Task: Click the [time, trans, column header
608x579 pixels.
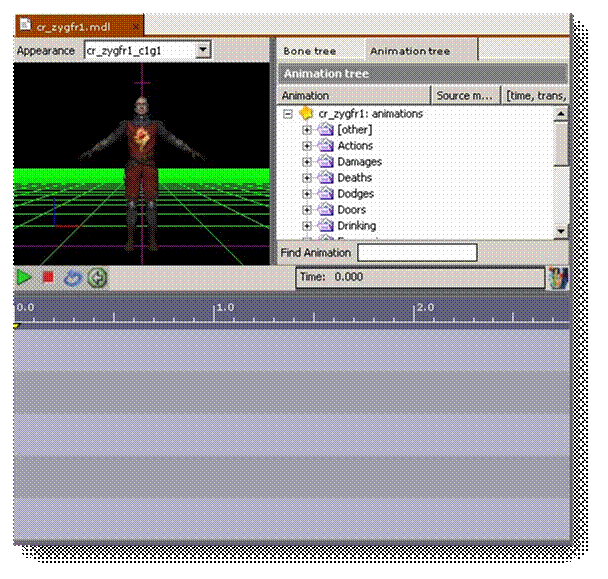Action: point(535,95)
